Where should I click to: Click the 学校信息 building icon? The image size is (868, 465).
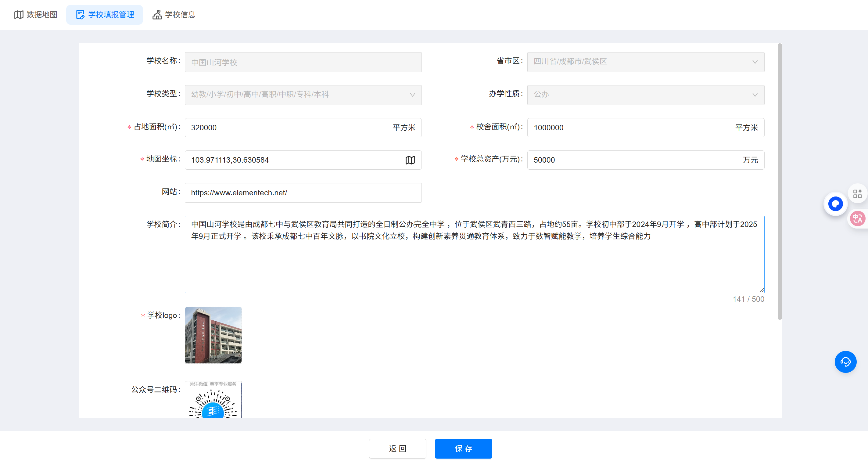[157, 15]
